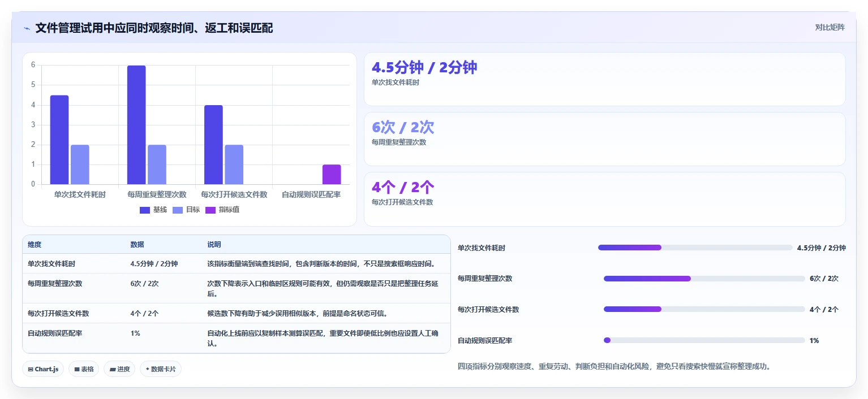
Task: Click chart axis label 每次打开候选文件数
Action: pos(234,194)
